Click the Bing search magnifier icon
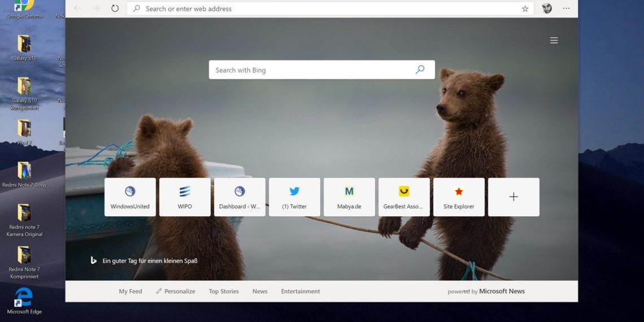The width and height of the screenshot is (644, 322). [x=420, y=69]
